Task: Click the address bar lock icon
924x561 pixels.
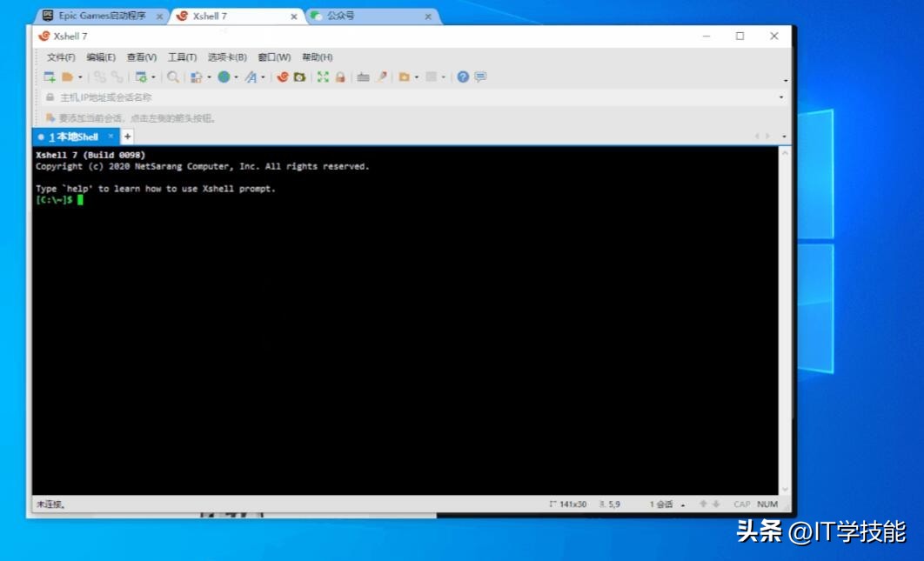Action: coord(50,97)
